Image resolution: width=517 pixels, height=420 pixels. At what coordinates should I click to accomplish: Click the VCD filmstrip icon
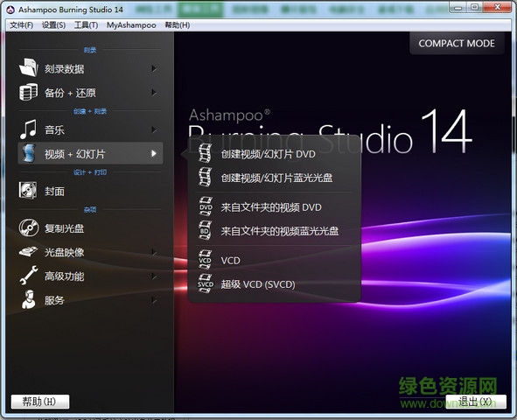point(205,260)
